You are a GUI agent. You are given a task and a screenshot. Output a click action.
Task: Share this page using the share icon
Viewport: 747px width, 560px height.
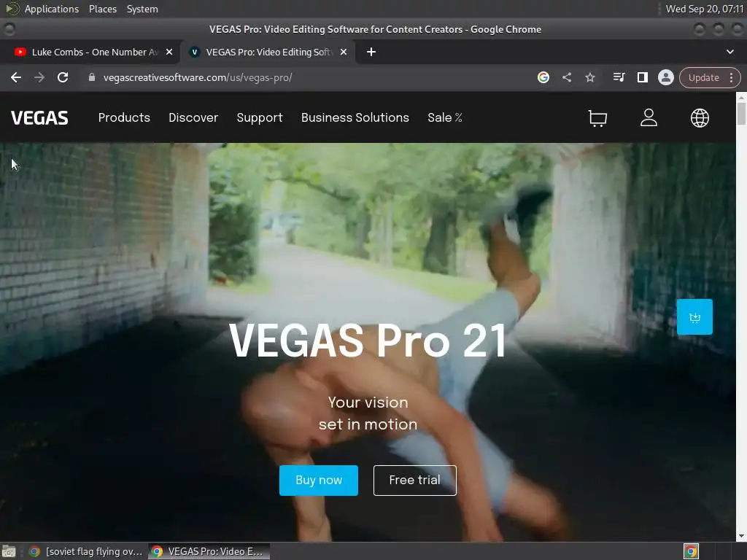tap(566, 77)
